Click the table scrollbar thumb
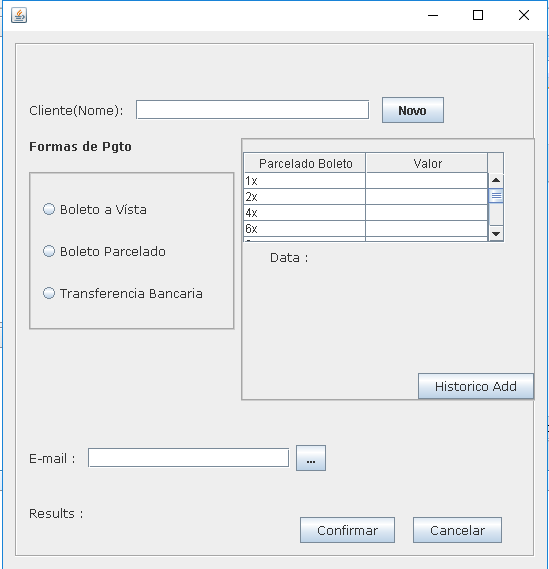549x569 pixels. point(496,196)
